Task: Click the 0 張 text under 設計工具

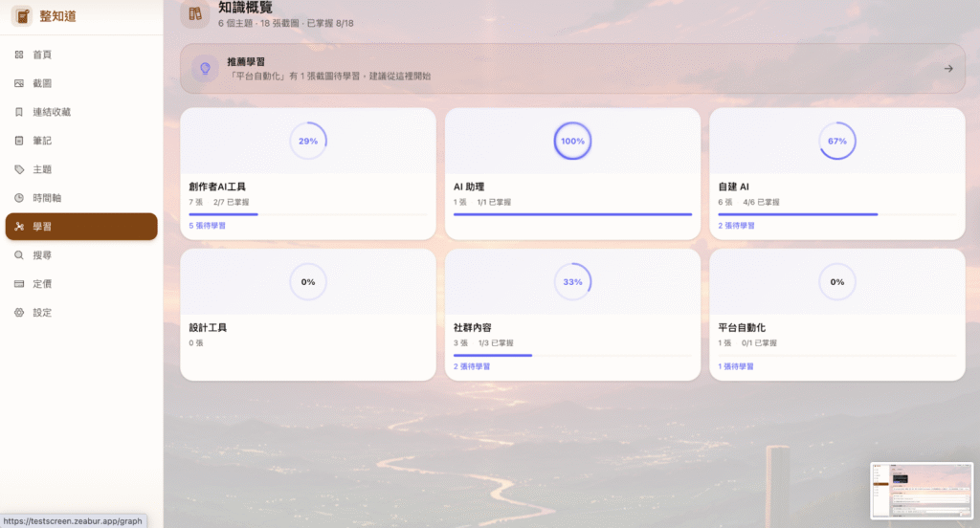Action: pyautogui.click(x=195, y=343)
